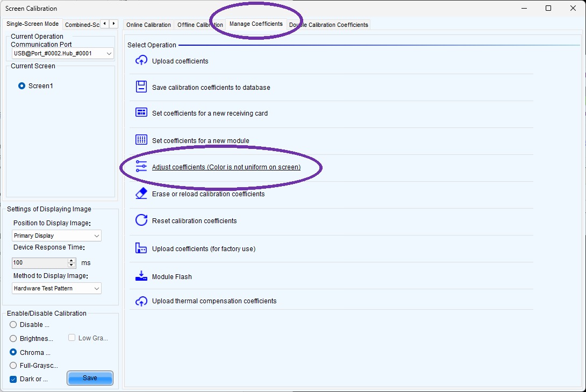586x392 pixels.
Task: Tick the Low Gra... checkbox
Action: point(72,338)
